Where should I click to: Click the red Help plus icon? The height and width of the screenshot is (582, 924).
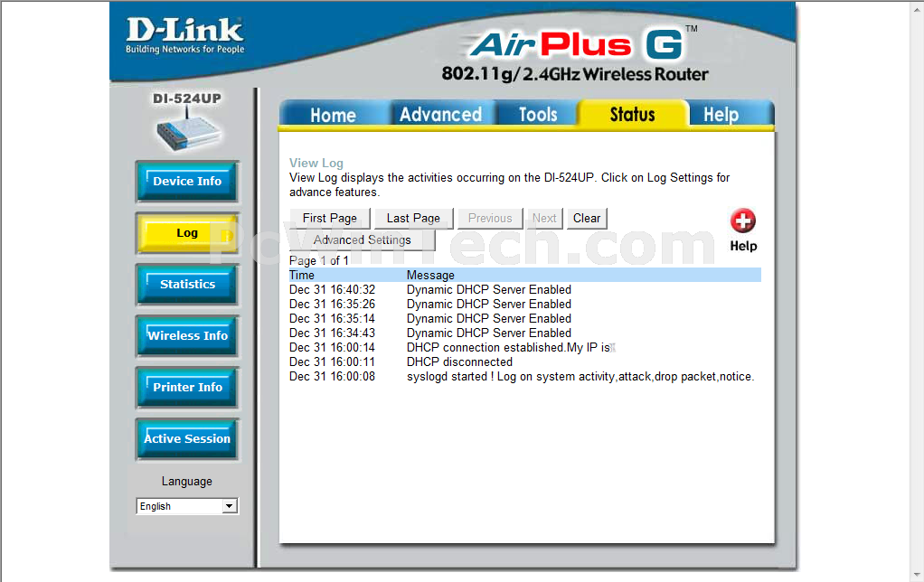(x=742, y=221)
